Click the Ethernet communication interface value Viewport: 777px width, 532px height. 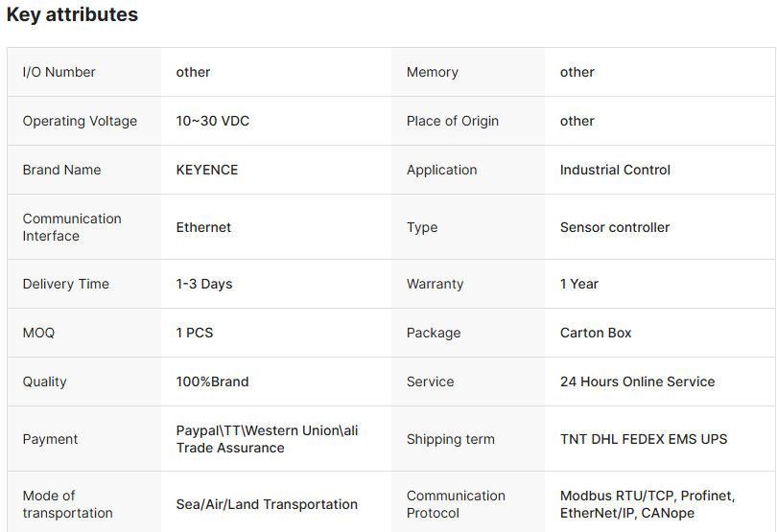pos(203,227)
